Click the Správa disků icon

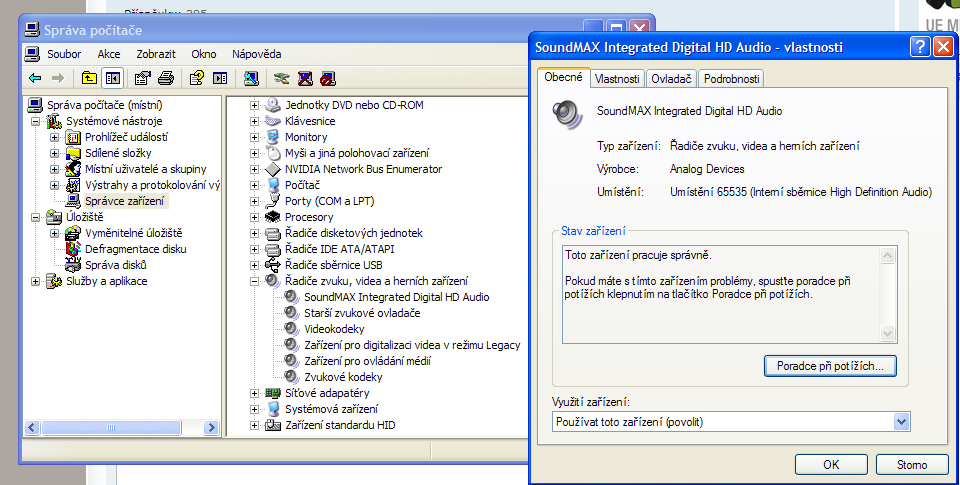point(73,265)
